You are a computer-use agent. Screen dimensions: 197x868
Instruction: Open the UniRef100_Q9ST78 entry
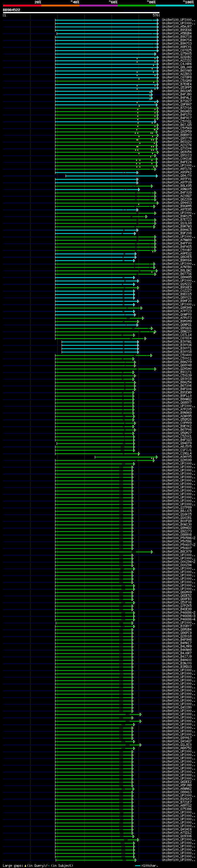point(177,138)
